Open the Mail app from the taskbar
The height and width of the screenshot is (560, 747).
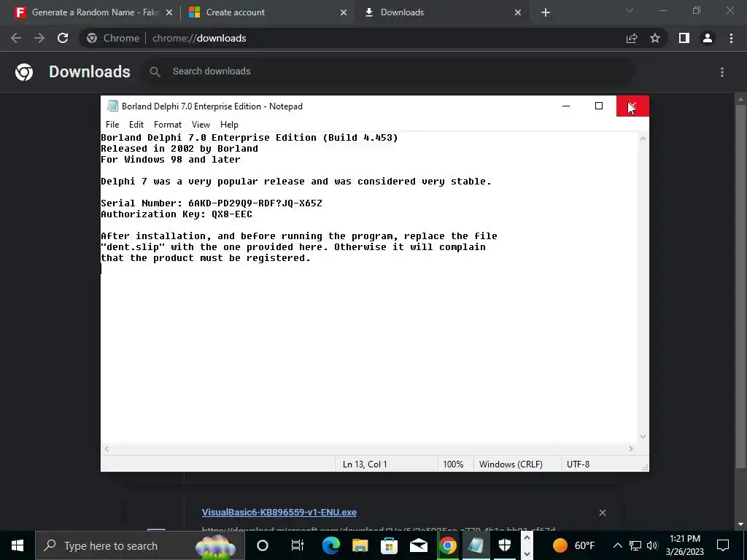pyautogui.click(x=418, y=545)
